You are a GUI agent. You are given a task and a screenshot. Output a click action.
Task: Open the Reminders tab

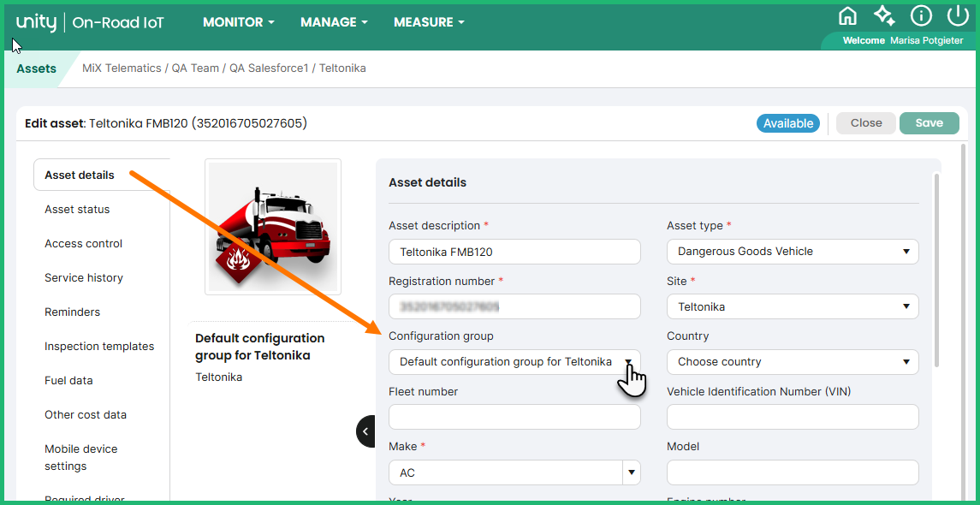(72, 312)
